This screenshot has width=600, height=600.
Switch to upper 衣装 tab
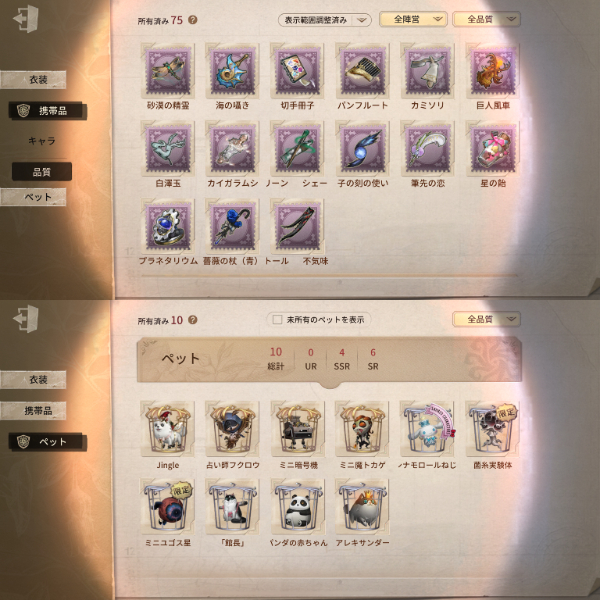(33, 80)
